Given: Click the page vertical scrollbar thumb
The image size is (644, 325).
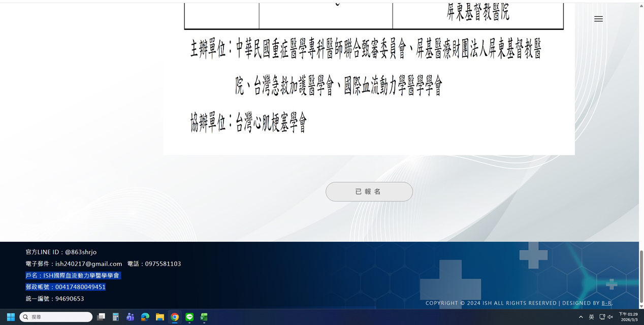Looking at the screenshot, I should tap(641, 276).
